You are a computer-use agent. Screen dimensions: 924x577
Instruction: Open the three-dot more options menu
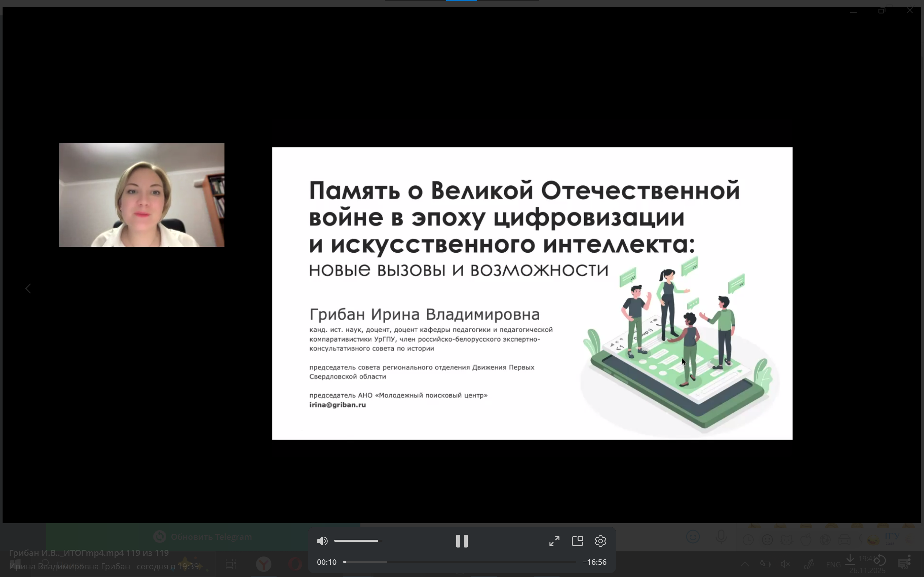point(909,560)
